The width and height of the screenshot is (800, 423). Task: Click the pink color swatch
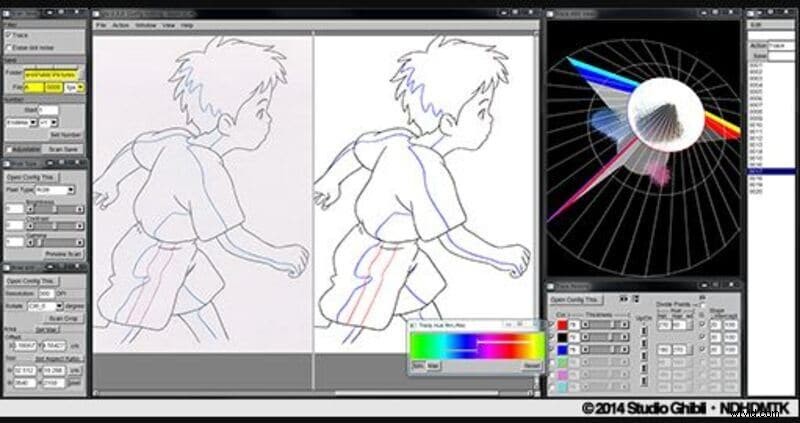(x=562, y=375)
